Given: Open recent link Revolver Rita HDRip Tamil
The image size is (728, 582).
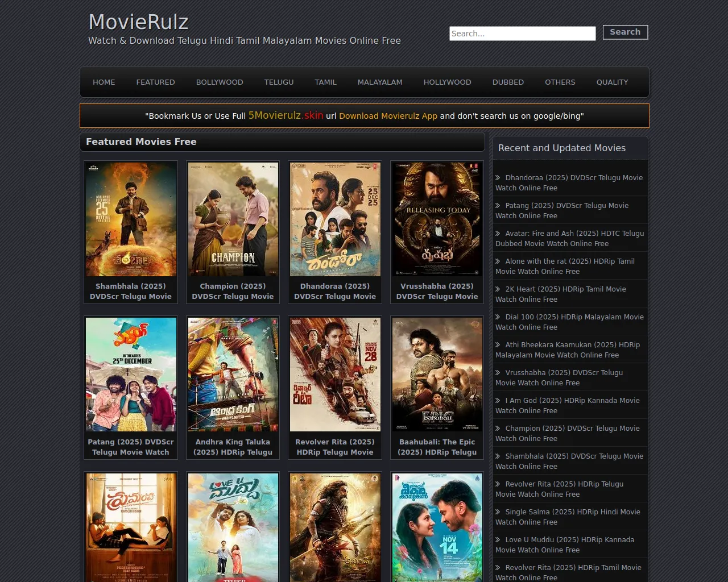Looking at the screenshot, I should [569, 572].
